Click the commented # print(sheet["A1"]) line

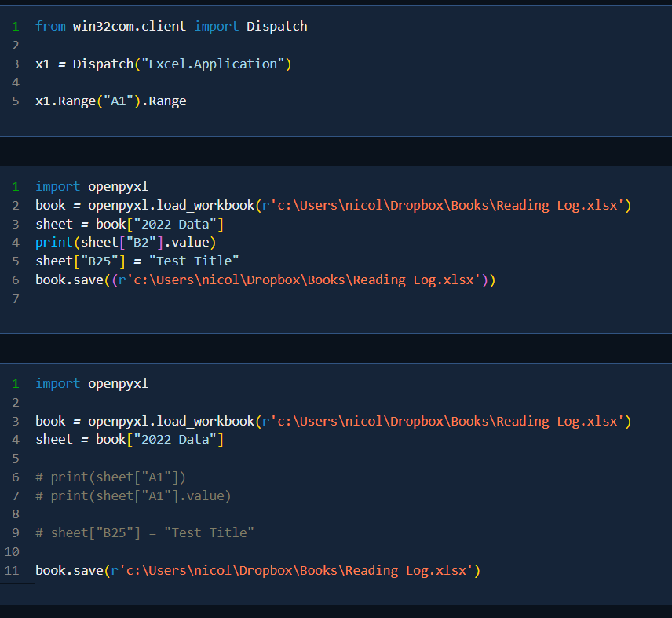tap(111, 477)
